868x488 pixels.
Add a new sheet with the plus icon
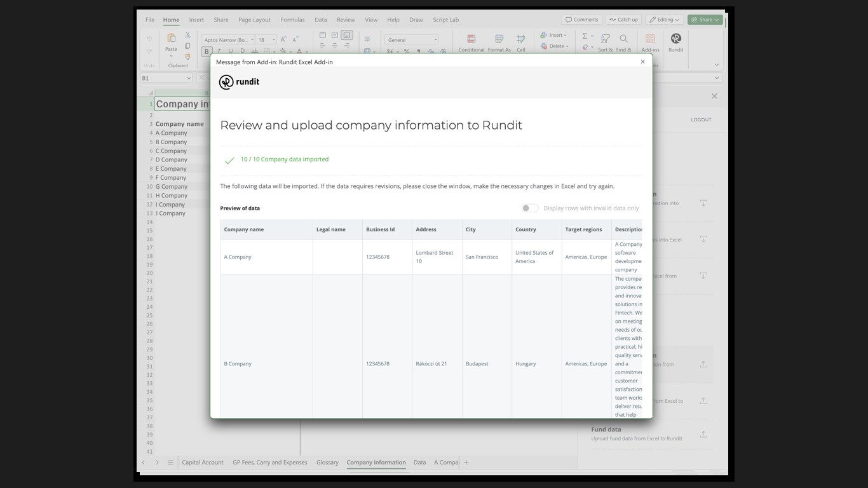click(466, 463)
